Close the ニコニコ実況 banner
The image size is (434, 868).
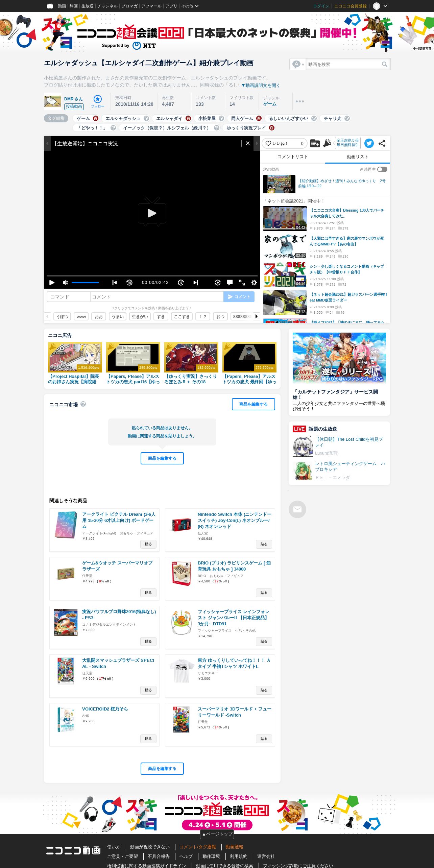248,143
